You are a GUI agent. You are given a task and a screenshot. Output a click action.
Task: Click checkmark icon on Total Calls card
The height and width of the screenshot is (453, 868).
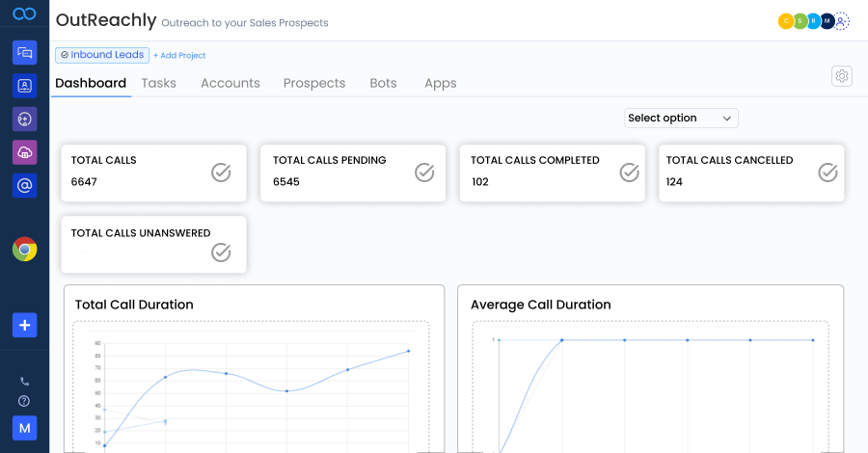(x=221, y=173)
